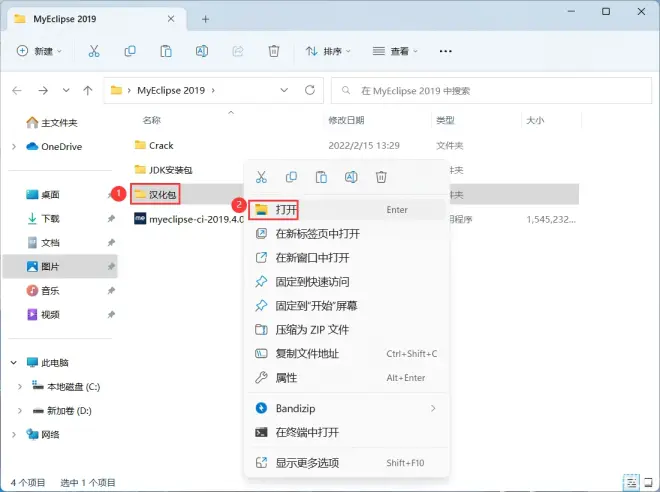
Task: Click the MyEclipse 2019 breadcrumb segment
Action: [171, 90]
